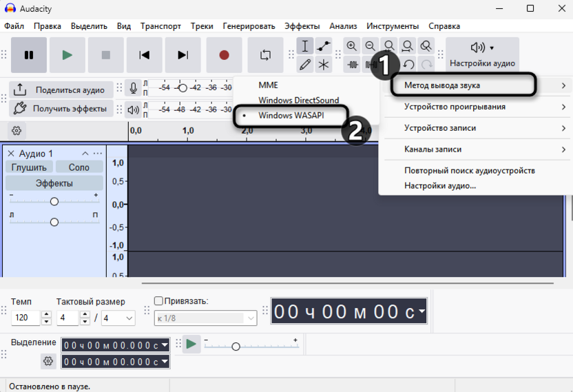Image resolution: width=573 pixels, height=392 pixels.
Task: Open the track Эффекты button
Action: pyautogui.click(x=54, y=183)
